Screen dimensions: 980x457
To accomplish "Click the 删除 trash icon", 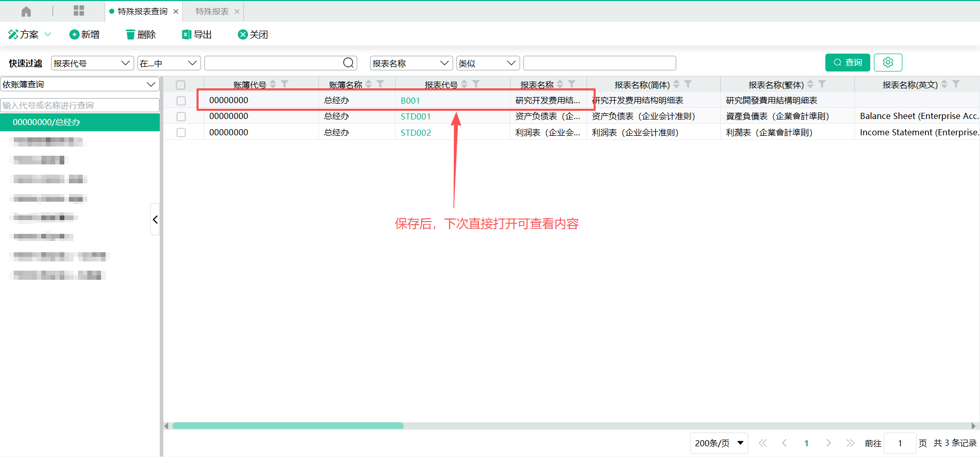I will [x=131, y=35].
